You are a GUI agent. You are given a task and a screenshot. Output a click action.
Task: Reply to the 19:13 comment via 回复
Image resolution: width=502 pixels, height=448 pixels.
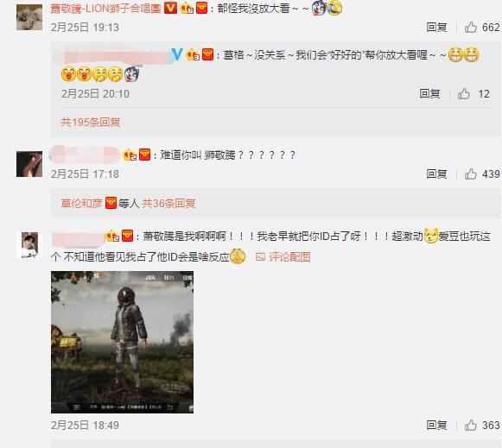(x=436, y=27)
